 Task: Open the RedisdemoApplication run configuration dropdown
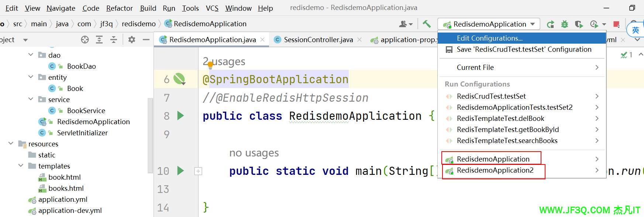click(489, 24)
